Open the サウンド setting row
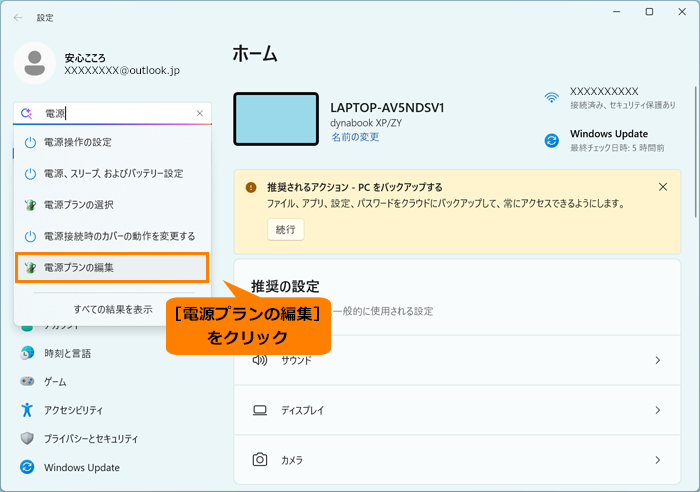Image resolution: width=700 pixels, height=492 pixels. pos(457,360)
